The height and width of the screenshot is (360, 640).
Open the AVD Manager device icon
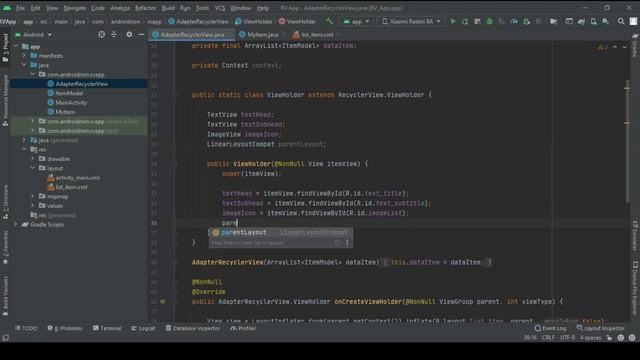coord(593,22)
